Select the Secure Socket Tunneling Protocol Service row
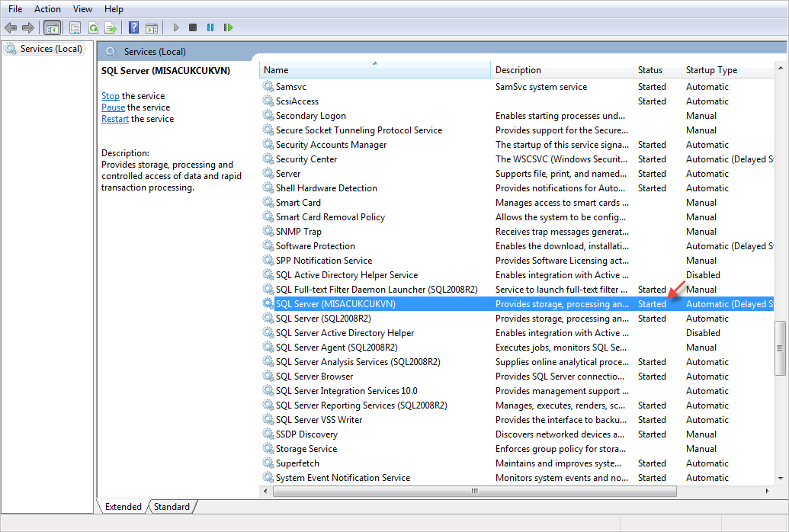 tap(517, 130)
